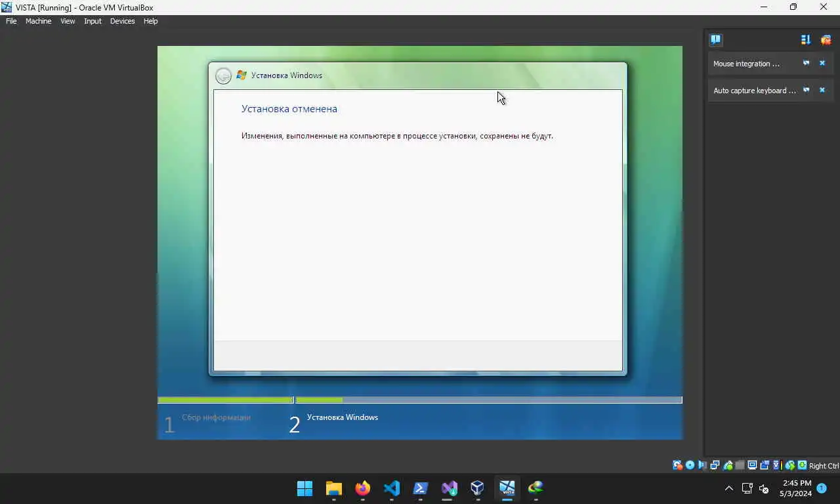840x504 pixels.
Task: Open Visual Studio from the taskbar
Action: pyautogui.click(x=450, y=488)
